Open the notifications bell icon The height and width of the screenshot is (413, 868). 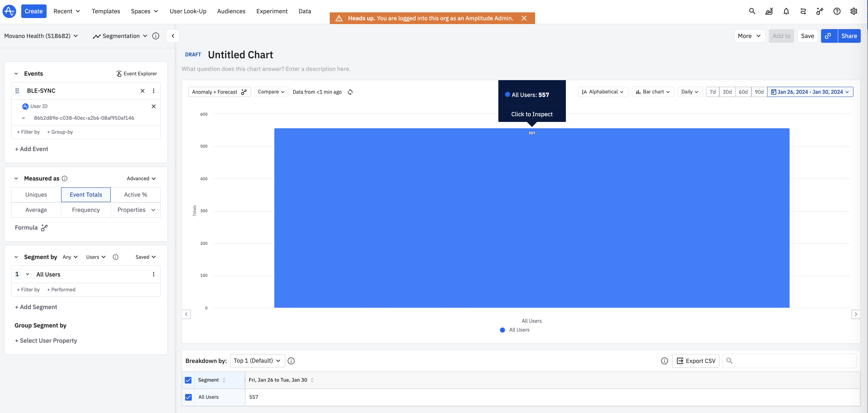[x=786, y=11]
